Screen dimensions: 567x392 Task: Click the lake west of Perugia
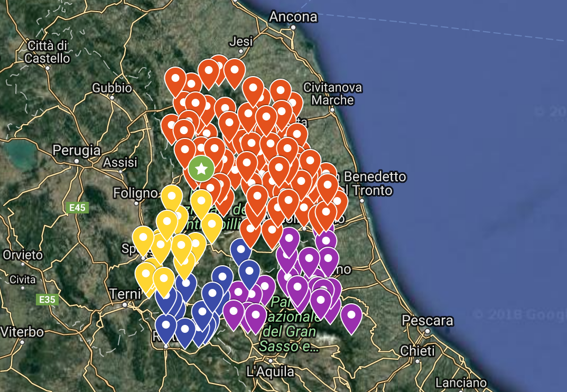click(x=21, y=155)
